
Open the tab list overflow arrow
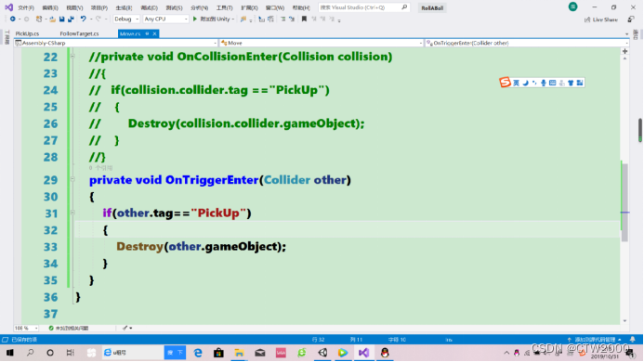[626, 34]
